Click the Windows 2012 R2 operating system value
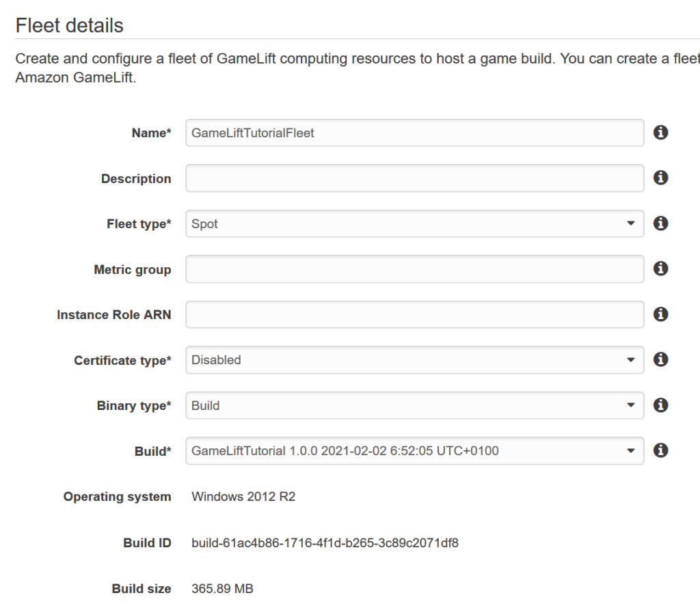The width and height of the screenshot is (700, 604). (x=243, y=497)
